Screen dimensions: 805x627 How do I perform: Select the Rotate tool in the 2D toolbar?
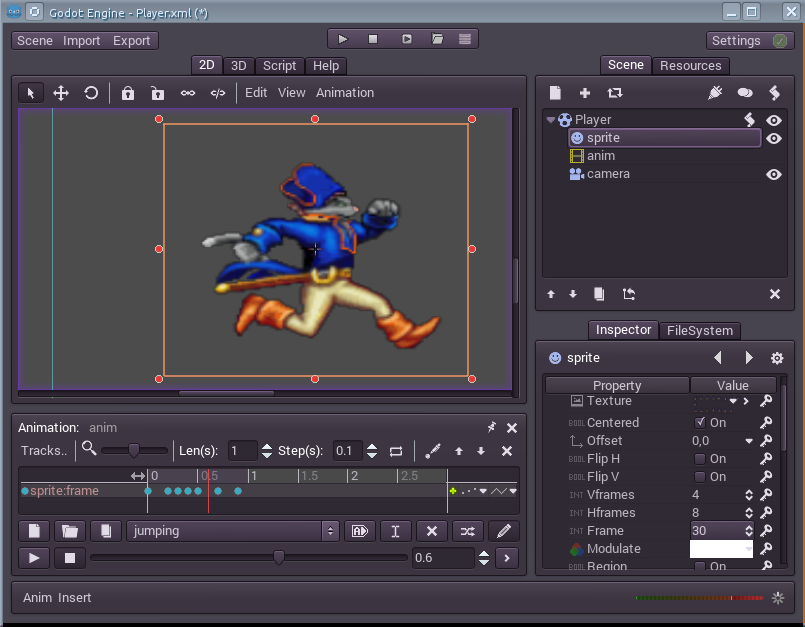point(91,93)
